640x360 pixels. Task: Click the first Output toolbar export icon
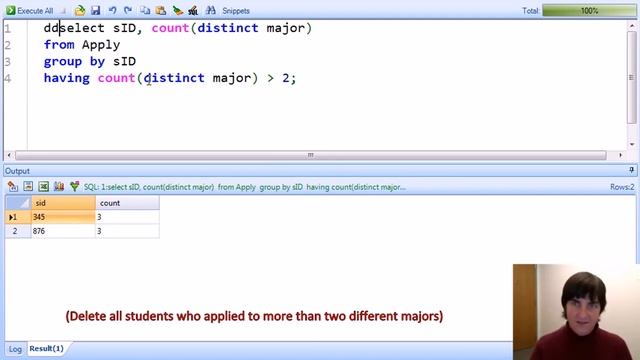point(13,187)
